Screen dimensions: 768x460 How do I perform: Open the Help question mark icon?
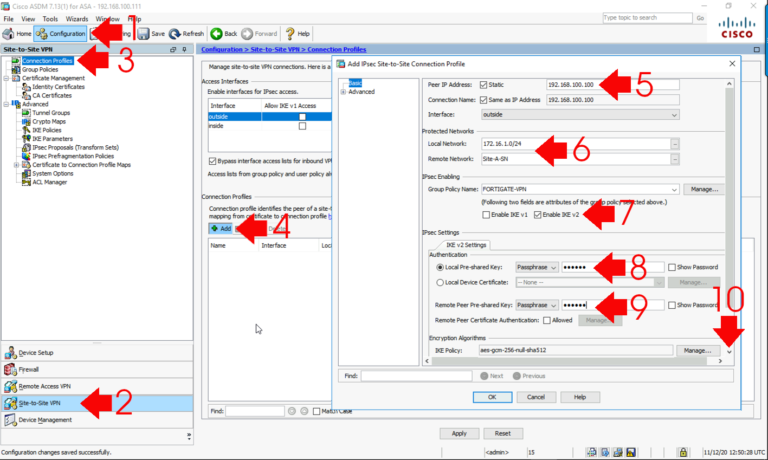click(290, 34)
